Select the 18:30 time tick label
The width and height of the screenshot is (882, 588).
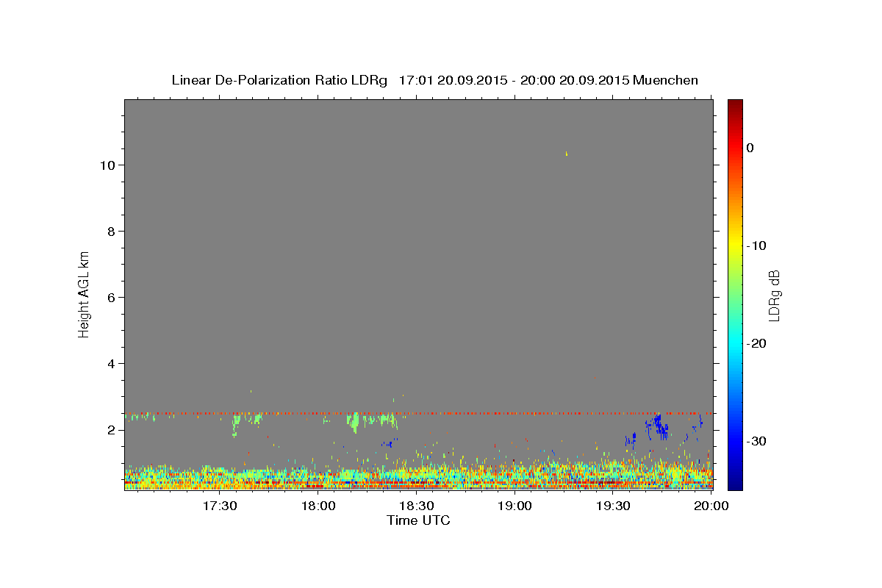point(416,506)
